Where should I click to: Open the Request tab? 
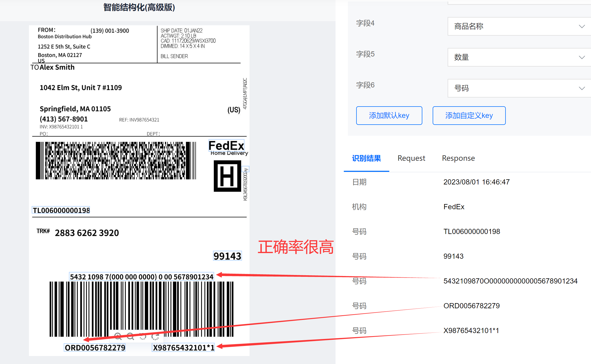pos(411,158)
